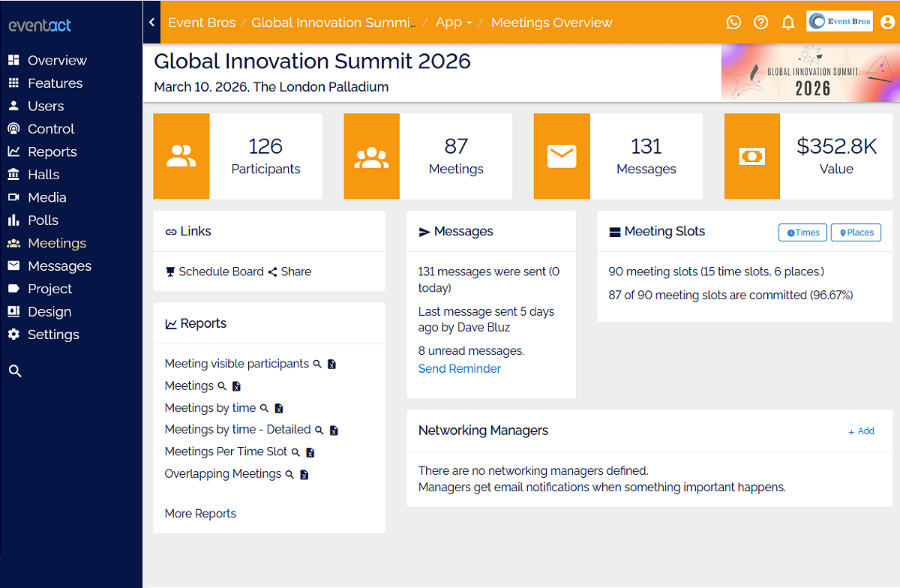The height and width of the screenshot is (588, 900).
Task: Open the notifications bell
Action: pos(787,22)
